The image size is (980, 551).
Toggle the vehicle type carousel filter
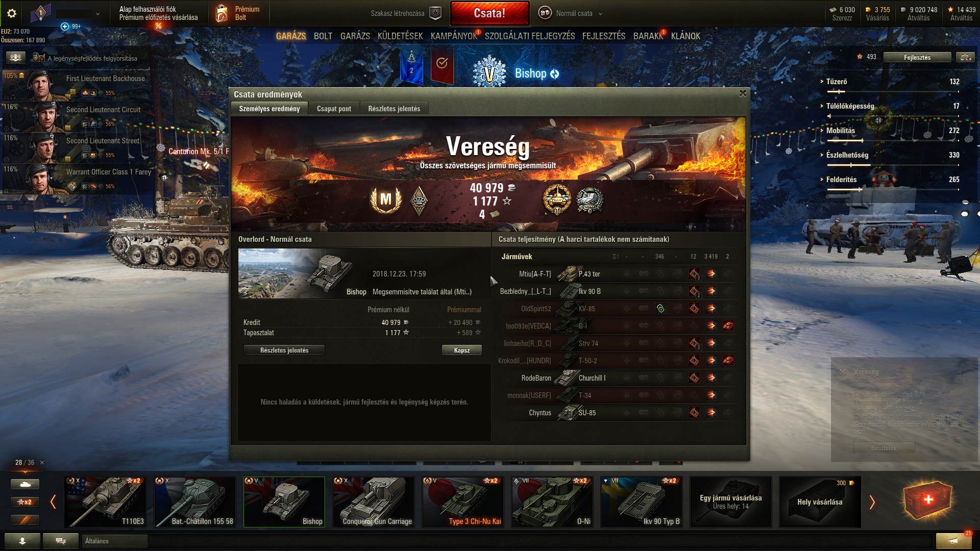25,484
